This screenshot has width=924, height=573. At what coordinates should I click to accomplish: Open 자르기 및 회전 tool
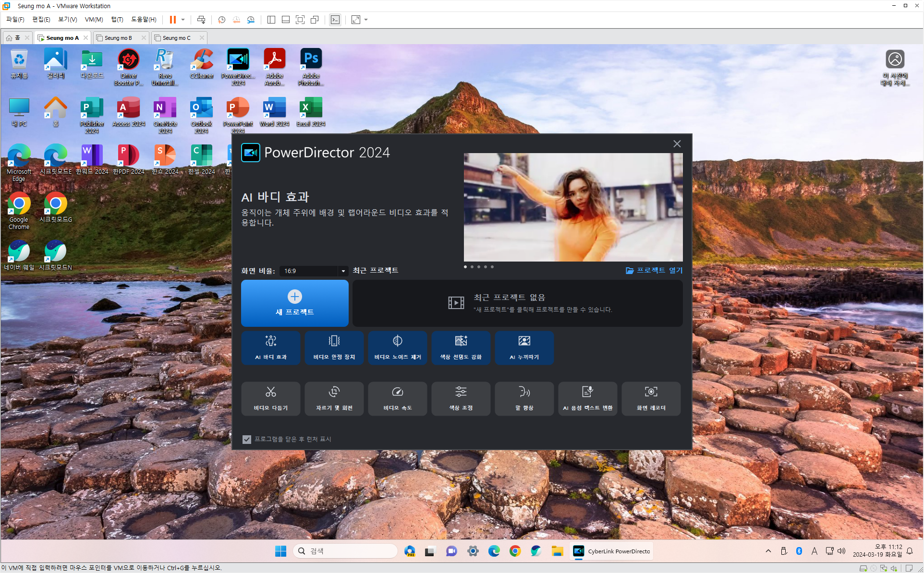334,398
